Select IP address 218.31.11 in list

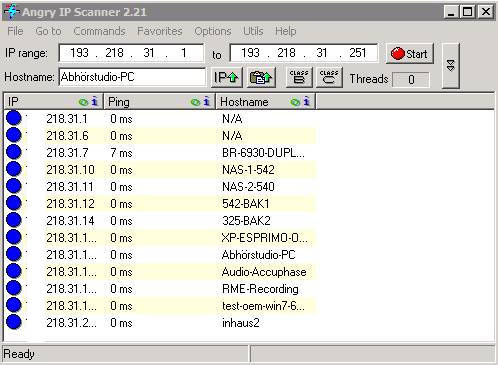70,187
